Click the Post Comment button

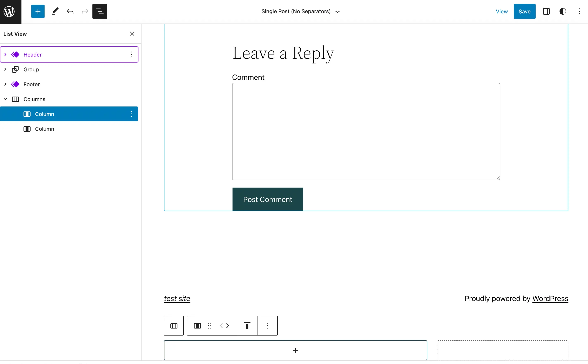pos(268,199)
